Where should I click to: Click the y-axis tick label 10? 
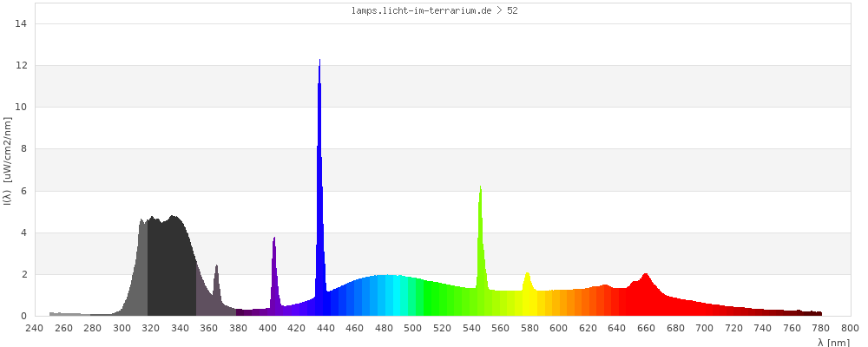pos(23,108)
